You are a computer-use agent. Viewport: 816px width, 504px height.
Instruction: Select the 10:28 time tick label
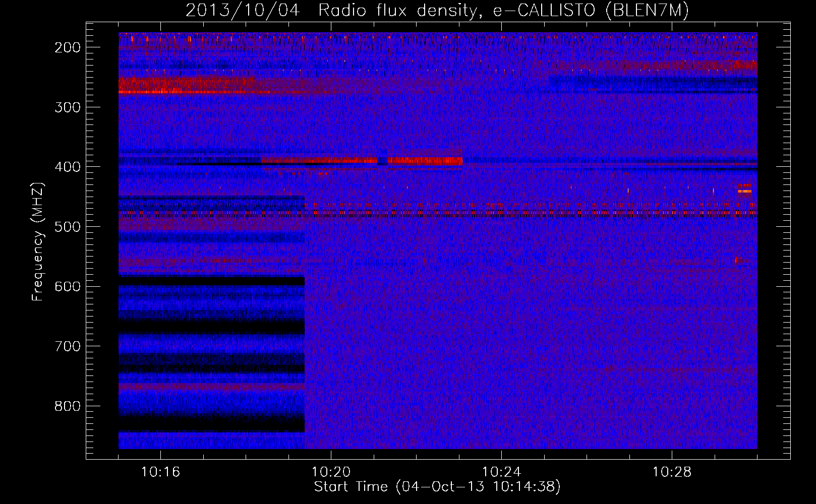[x=672, y=472]
